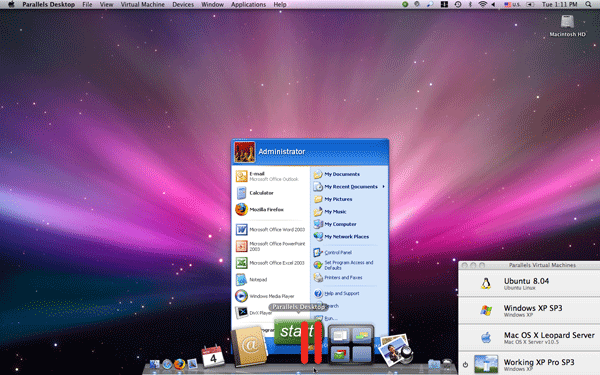This screenshot has height=375, width=600.
Task: Open E-mail Microsoft Office Outlook in Start menu
Action: [271, 176]
